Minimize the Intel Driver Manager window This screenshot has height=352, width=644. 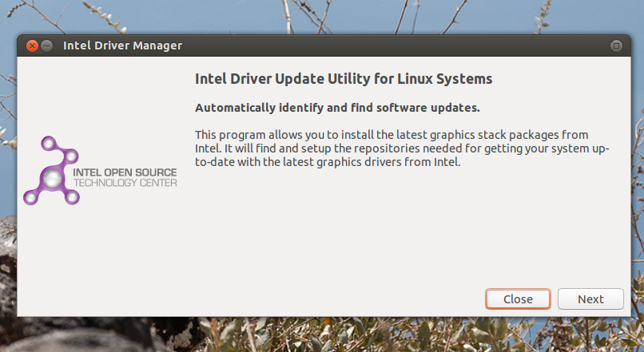47,45
